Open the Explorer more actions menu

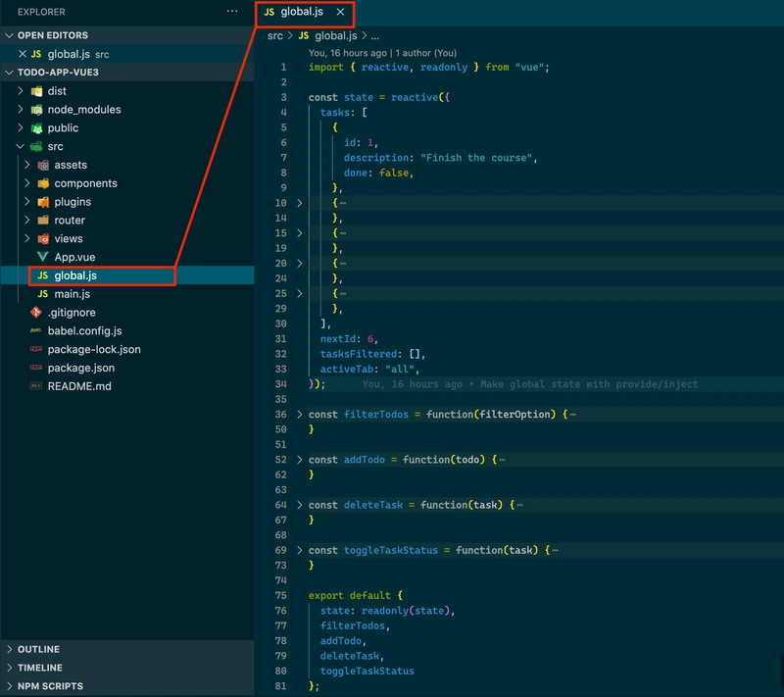pyautogui.click(x=232, y=11)
